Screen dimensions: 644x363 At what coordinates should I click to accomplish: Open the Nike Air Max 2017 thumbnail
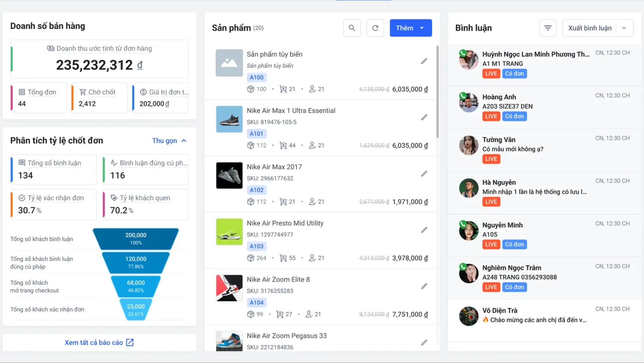coord(229,176)
